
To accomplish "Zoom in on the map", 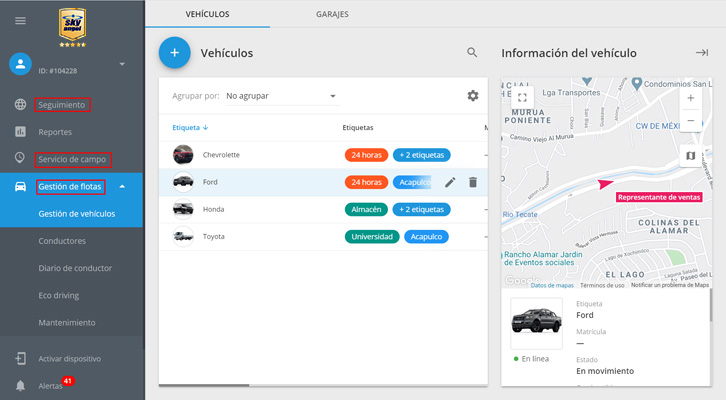I will (x=690, y=98).
